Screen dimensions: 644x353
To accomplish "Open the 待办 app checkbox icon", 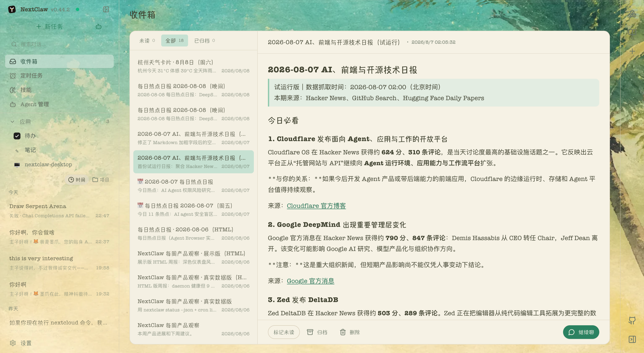I will (17, 136).
